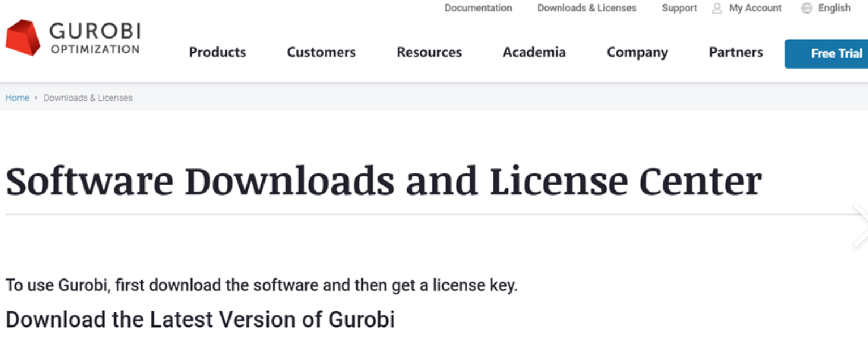Go to the Documentation link

478,8
